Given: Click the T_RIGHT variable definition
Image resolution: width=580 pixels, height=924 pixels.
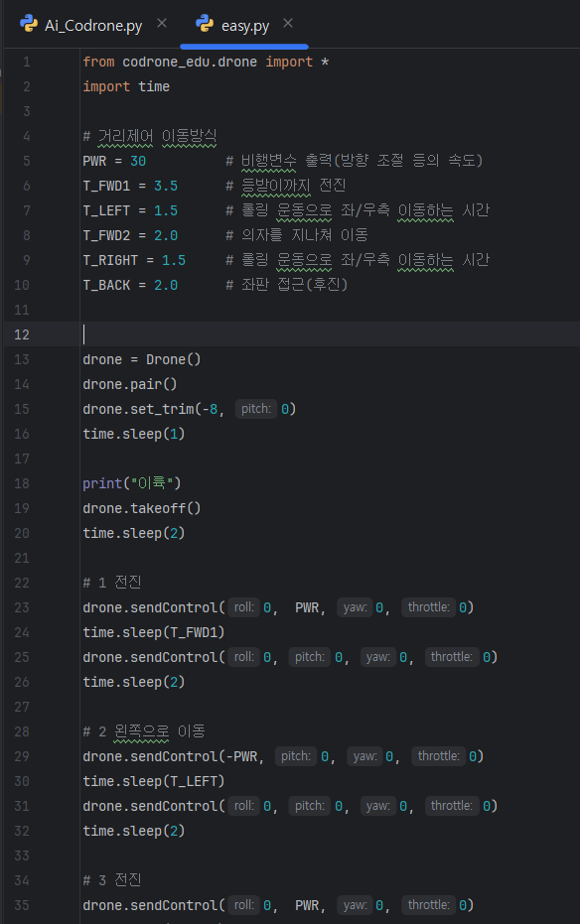Looking at the screenshot, I should [134, 260].
